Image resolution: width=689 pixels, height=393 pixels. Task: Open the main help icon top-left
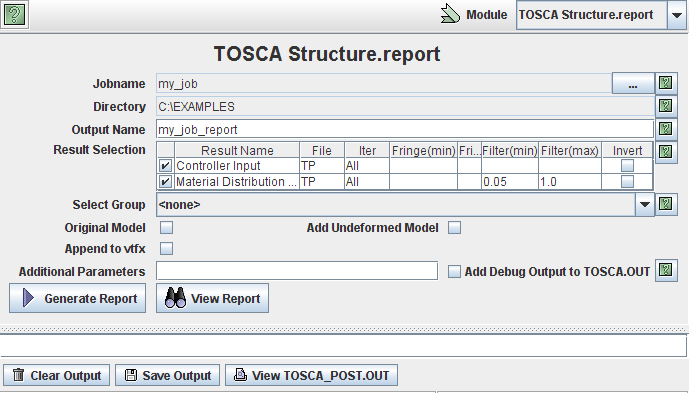coord(14,15)
